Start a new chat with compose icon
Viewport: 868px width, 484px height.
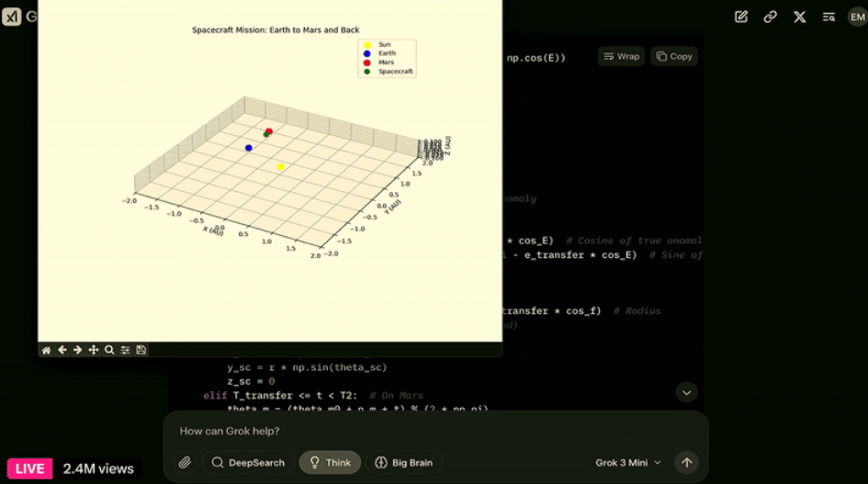(x=740, y=17)
